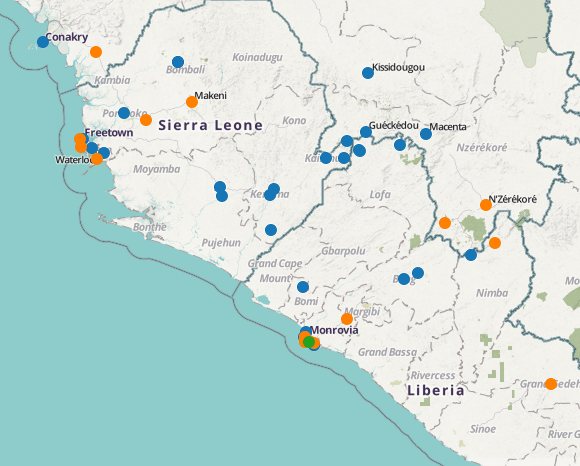Click the Gbarpolu county label
Viewport: 580px width, 466px height.
tap(343, 251)
